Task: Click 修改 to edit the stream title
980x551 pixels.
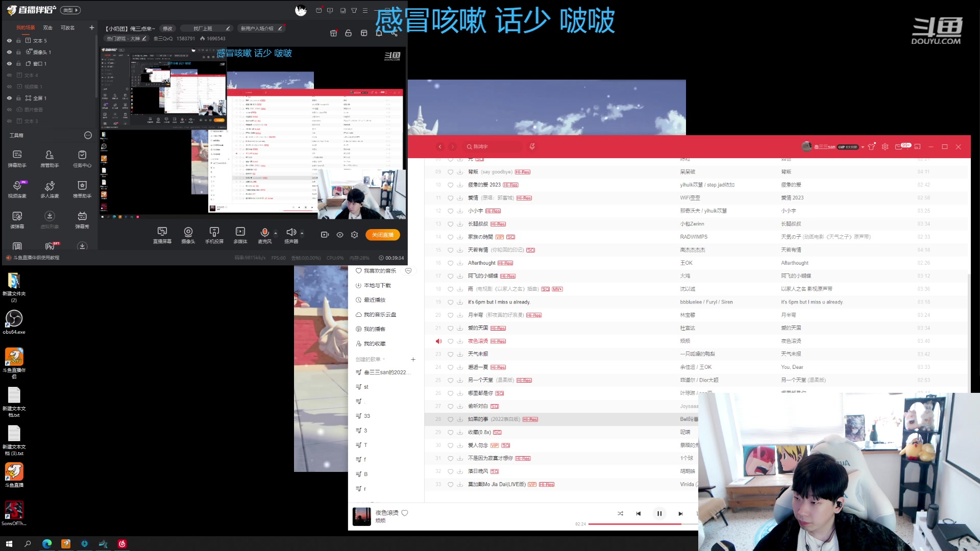Action: click(x=167, y=28)
